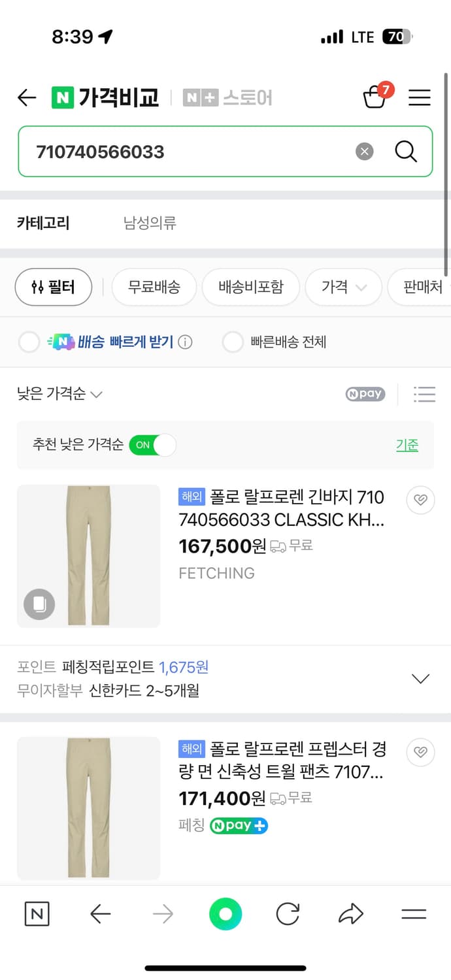Refresh the page with the reload icon
Viewport: 451px width, 980px height.
point(288,914)
